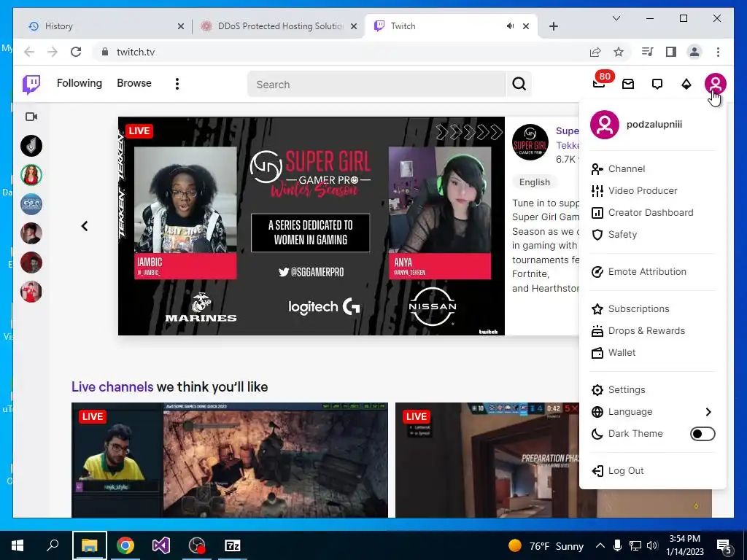This screenshot has width=747, height=560.
Task: Close the History tab
Action: 181,26
